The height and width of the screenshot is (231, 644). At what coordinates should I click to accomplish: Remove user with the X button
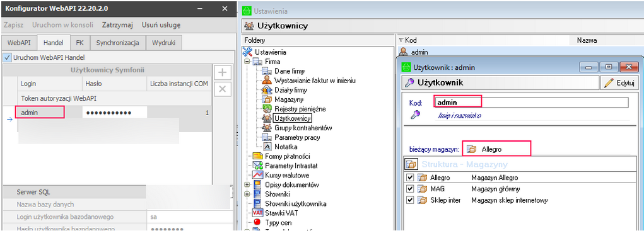click(x=222, y=89)
